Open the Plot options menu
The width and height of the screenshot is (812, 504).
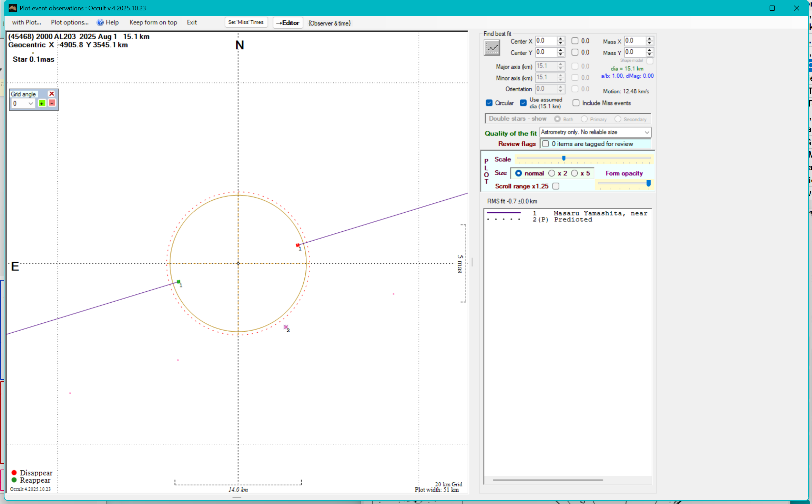click(x=70, y=22)
